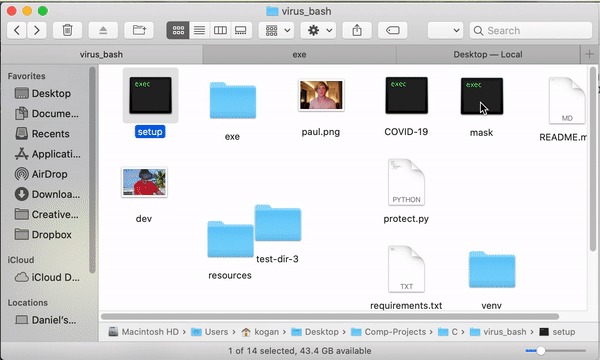Click into the Search field
This screenshot has height=360, width=600.
pos(531,30)
